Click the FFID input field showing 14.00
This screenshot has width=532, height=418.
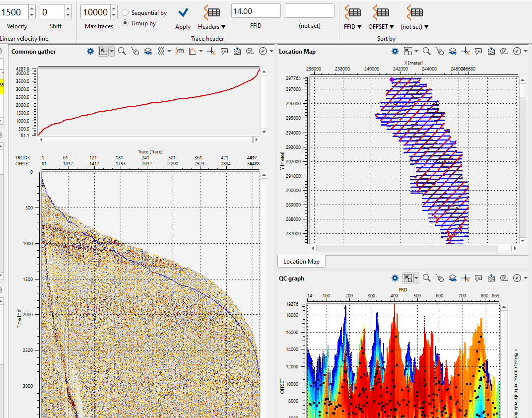256,11
